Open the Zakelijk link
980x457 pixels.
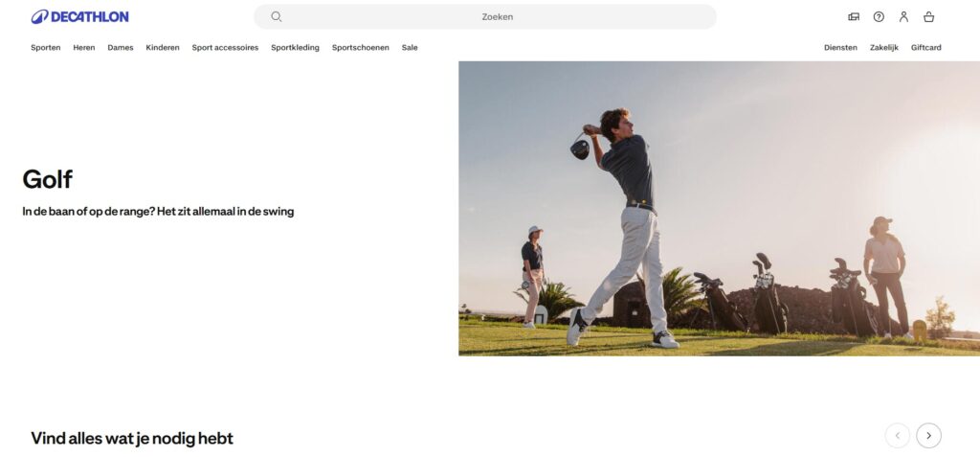pyautogui.click(x=884, y=48)
